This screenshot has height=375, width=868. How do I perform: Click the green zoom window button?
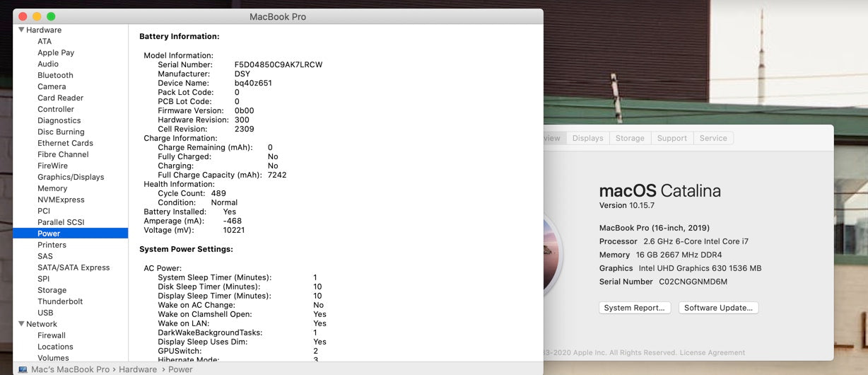[x=51, y=16]
